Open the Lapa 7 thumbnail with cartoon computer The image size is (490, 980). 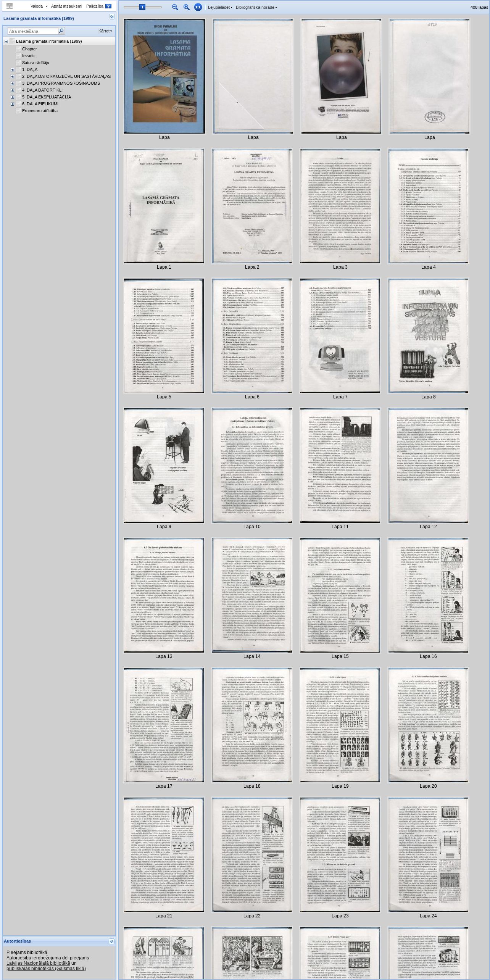pos(340,336)
